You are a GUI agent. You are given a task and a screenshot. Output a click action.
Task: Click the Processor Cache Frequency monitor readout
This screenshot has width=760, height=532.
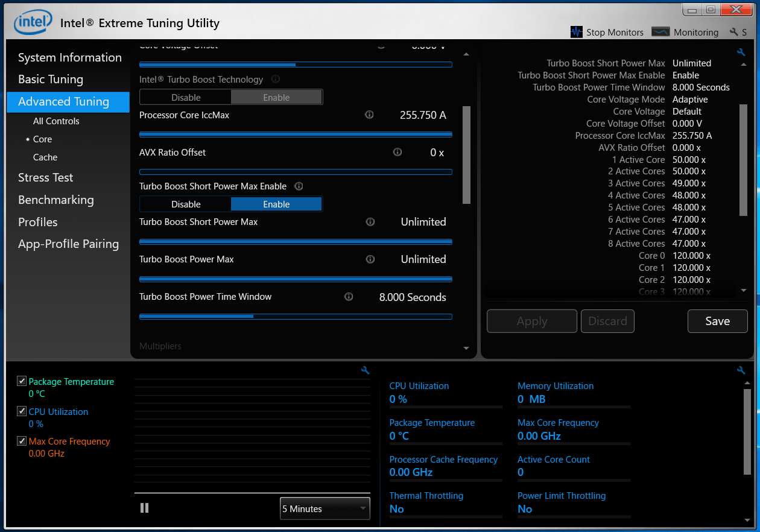point(446,466)
